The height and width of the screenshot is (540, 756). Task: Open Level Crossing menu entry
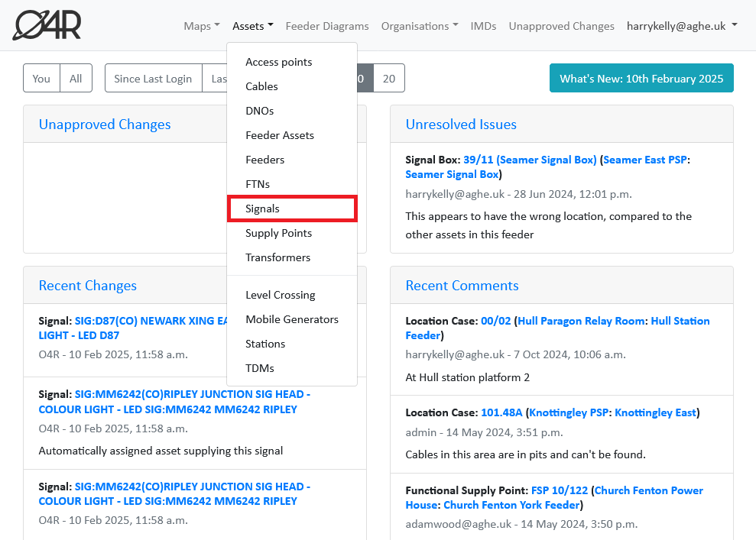(x=292, y=295)
